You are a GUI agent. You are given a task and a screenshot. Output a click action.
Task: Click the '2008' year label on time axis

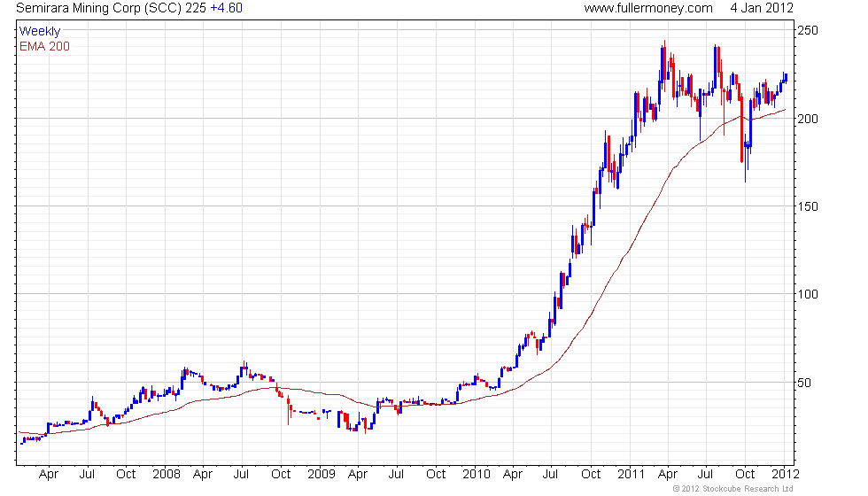pyautogui.click(x=167, y=474)
